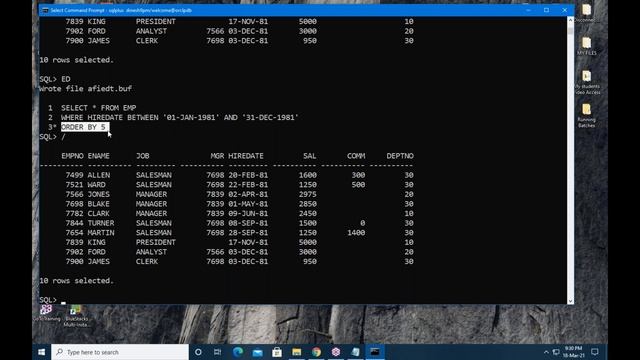640x360 pixels.
Task: Open Task View on the taskbar
Action: point(218,352)
